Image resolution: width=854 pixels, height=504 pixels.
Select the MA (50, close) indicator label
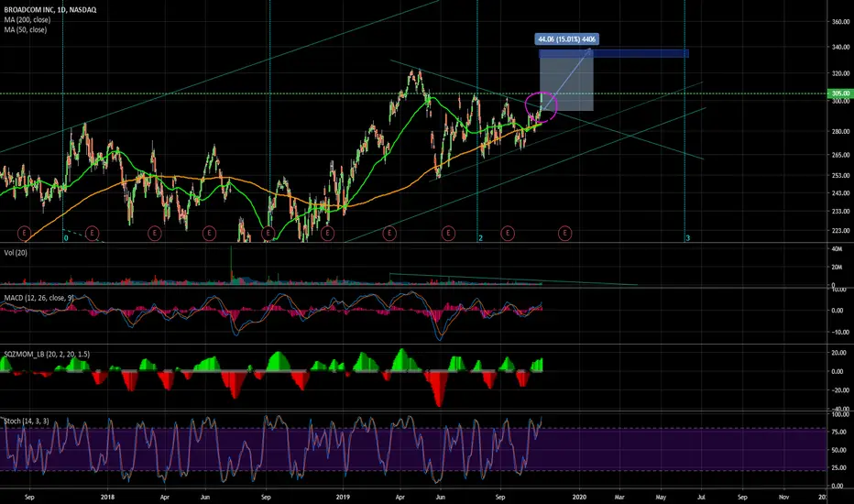[x=26, y=29]
